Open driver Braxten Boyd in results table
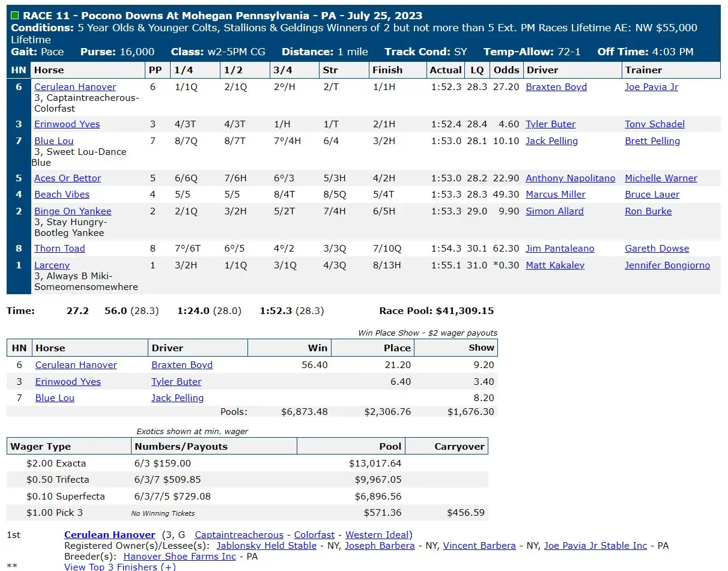 pyautogui.click(x=556, y=87)
